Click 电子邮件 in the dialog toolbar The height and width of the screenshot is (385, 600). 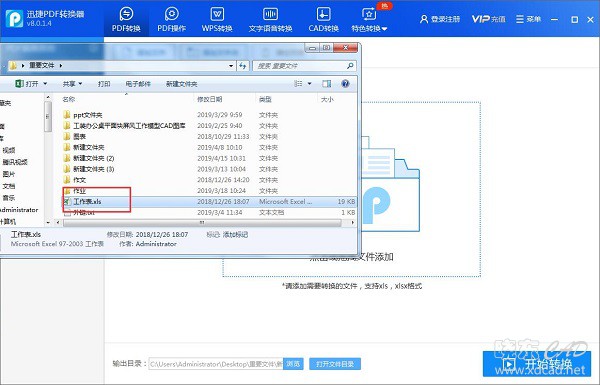click(x=138, y=84)
